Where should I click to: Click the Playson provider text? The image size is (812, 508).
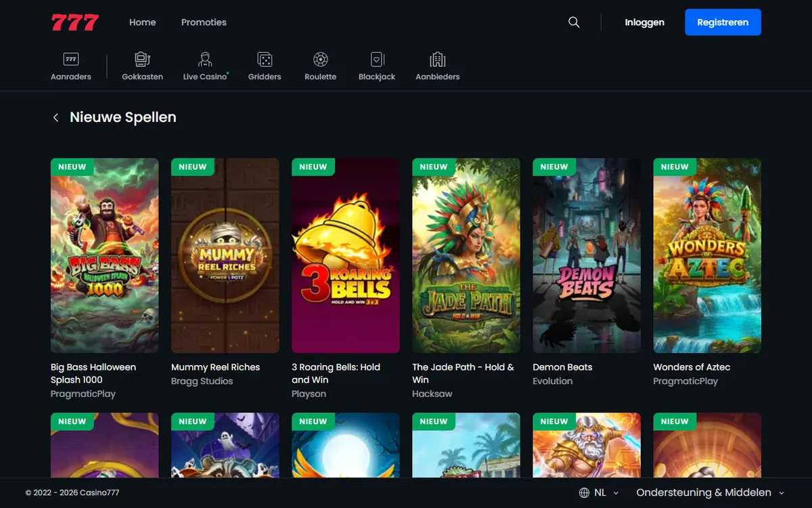(x=309, y=394)
